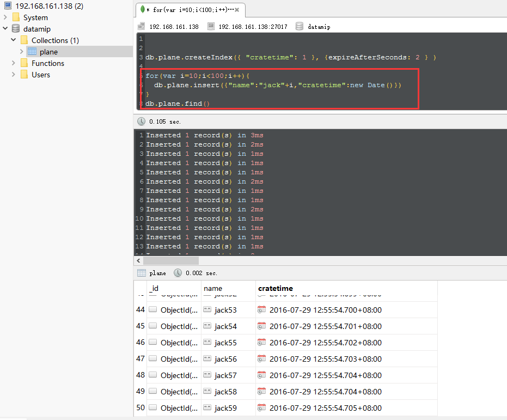Expand the Functions folder node
507x420 pixels.
(x=14, y=63)
